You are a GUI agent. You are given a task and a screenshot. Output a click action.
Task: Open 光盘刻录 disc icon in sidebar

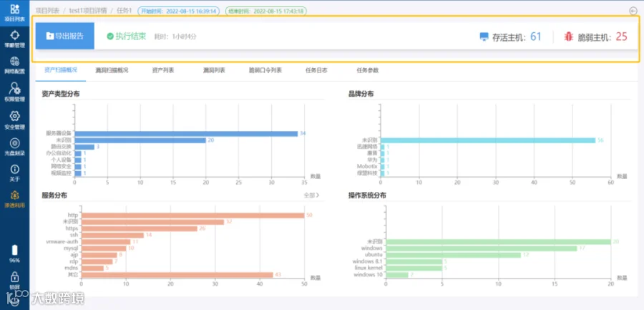click(x=15, y=142)
